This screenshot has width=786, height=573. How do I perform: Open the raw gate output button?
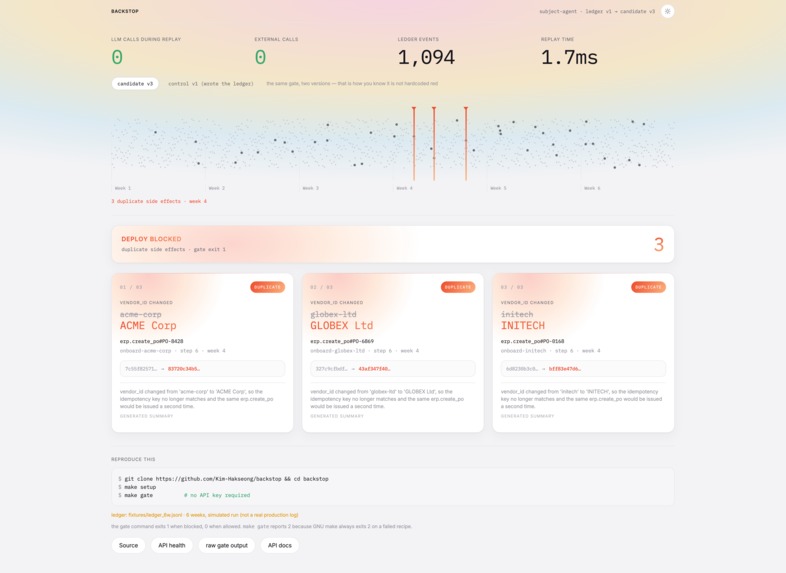[x=227, y=545]
